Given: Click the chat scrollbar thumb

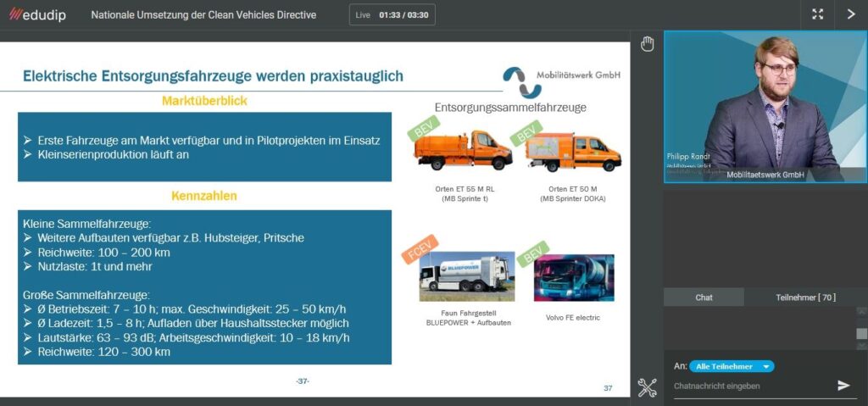Looking at the screenshot, I should click(861, 333).
